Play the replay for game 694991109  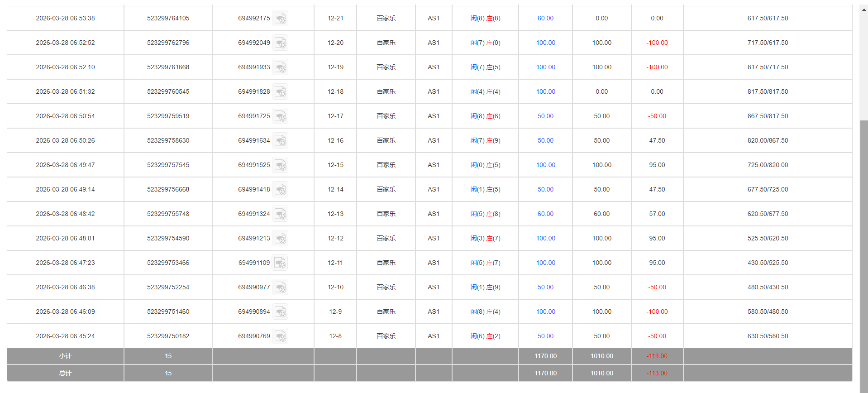280,263
